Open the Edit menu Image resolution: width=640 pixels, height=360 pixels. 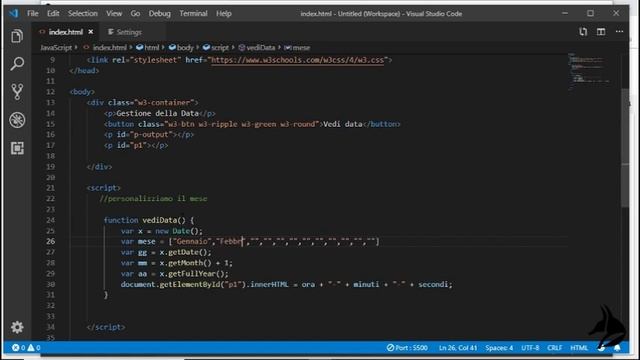(53, 13)
